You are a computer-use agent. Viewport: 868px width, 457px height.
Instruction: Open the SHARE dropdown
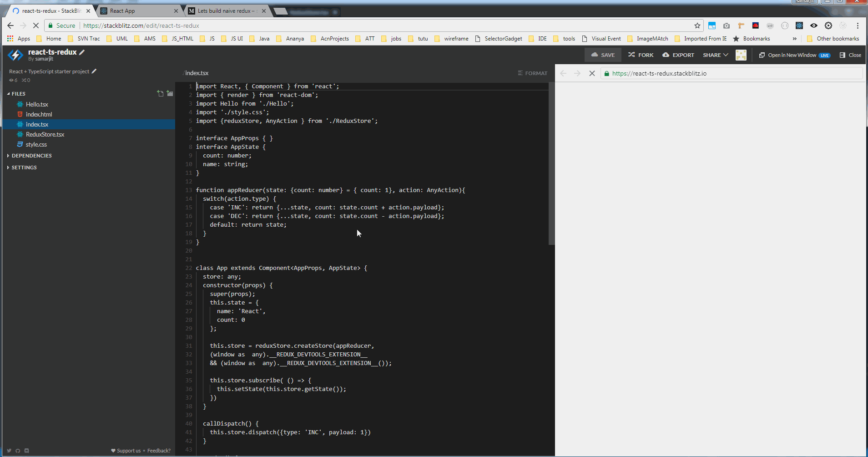(716, 55)
